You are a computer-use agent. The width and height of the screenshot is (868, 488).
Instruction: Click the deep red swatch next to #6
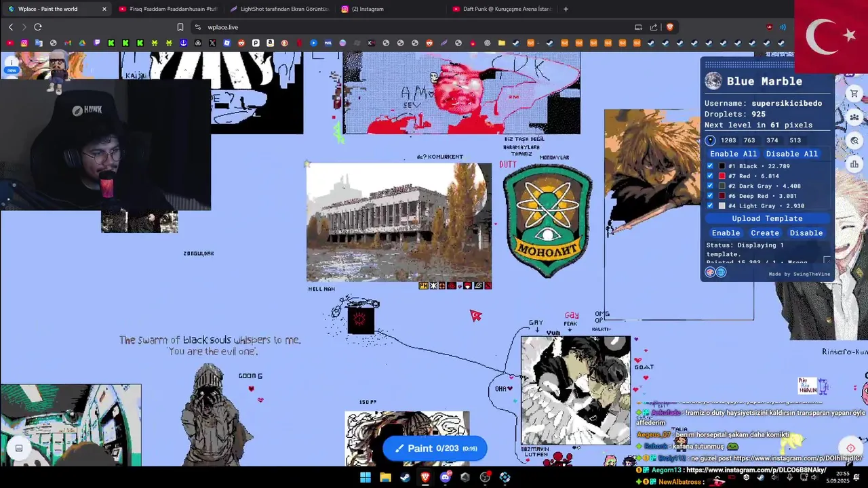point(722,196)
